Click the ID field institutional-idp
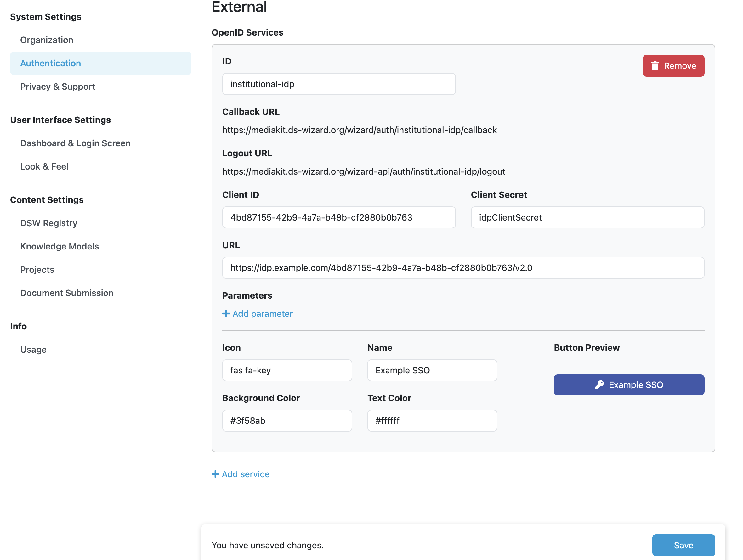 [339, 84]
